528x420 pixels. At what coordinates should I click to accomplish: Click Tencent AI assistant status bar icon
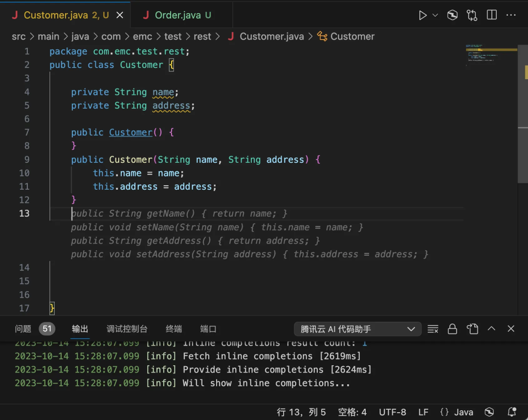coord(489,412)
